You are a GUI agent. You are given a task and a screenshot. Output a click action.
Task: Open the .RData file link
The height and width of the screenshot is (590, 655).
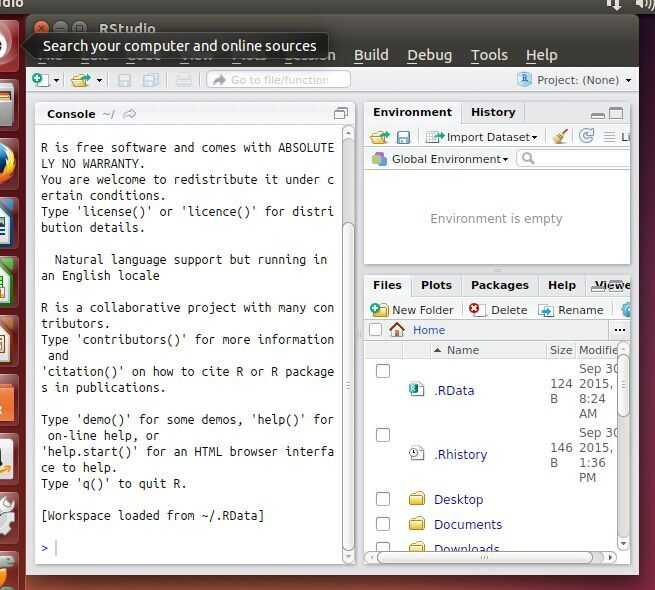(454, 391)
